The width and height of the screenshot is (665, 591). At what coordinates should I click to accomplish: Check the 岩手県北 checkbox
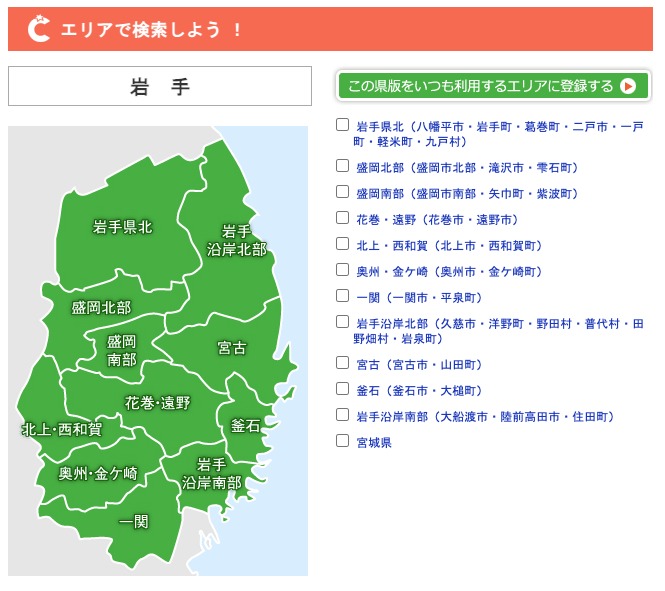point(342,125)
